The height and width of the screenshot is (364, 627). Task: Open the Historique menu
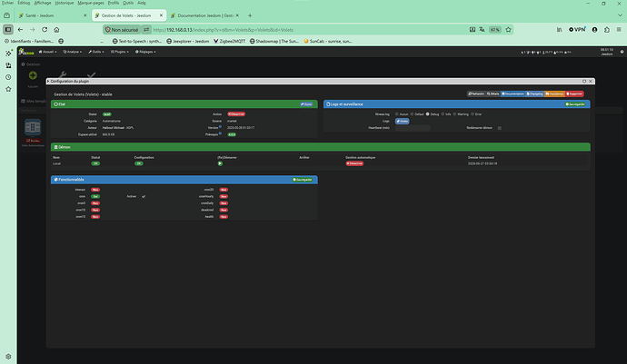(x=64, y=3)
